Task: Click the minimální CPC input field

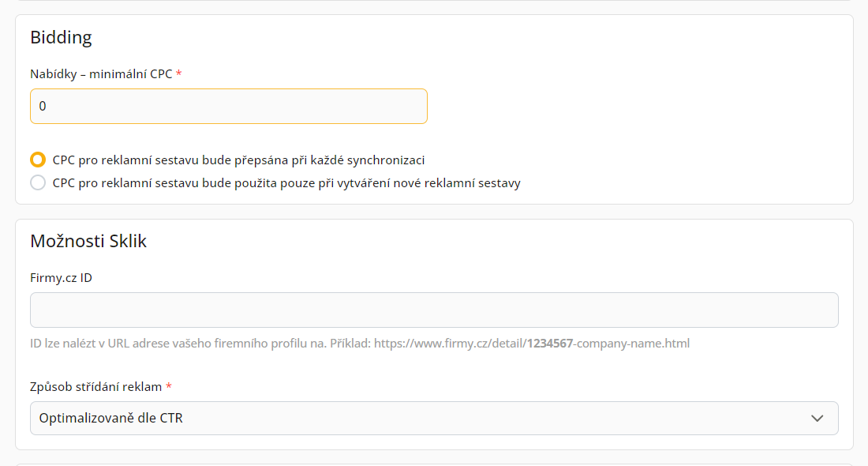Action: pos(229,106)
